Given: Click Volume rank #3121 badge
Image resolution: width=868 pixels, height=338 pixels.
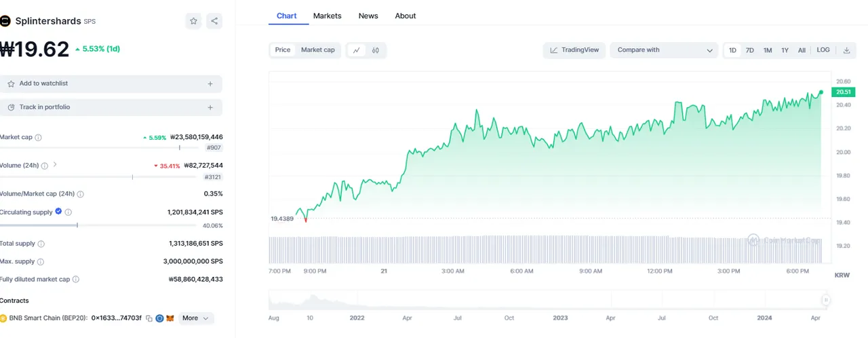Looking at the screenshot, I should (213, 177).
